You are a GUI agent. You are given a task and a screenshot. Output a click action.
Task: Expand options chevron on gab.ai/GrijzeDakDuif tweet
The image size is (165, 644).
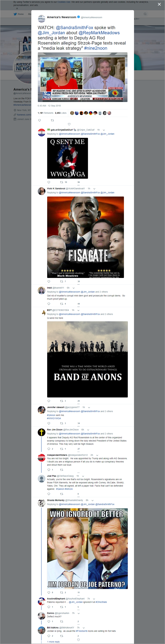click(x=104, y=130)
